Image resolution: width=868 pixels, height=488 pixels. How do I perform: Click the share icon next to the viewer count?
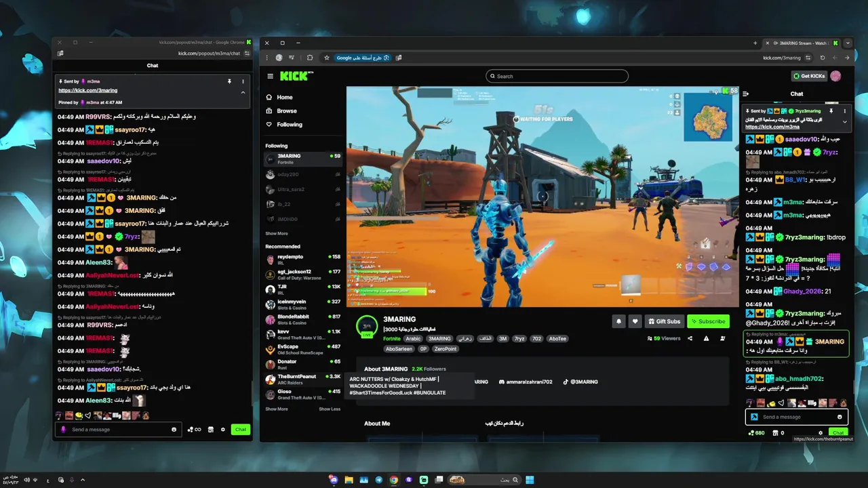pos(690,338)
